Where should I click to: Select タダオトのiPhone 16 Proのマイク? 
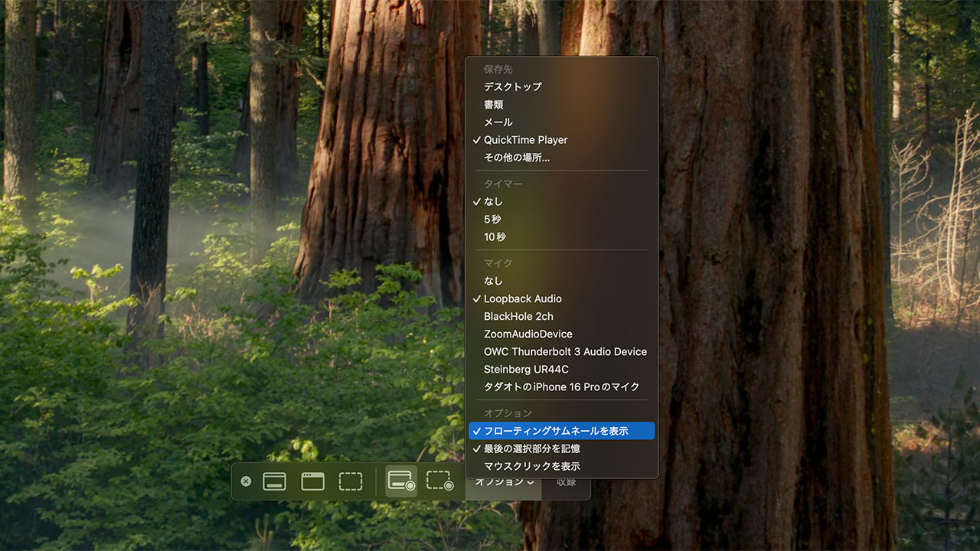coord(562,386)
